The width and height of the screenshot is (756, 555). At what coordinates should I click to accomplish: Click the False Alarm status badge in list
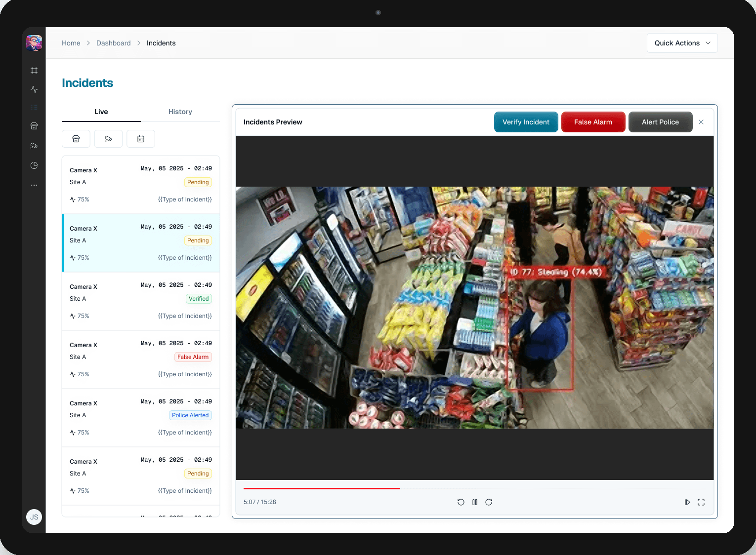point(193,357)
